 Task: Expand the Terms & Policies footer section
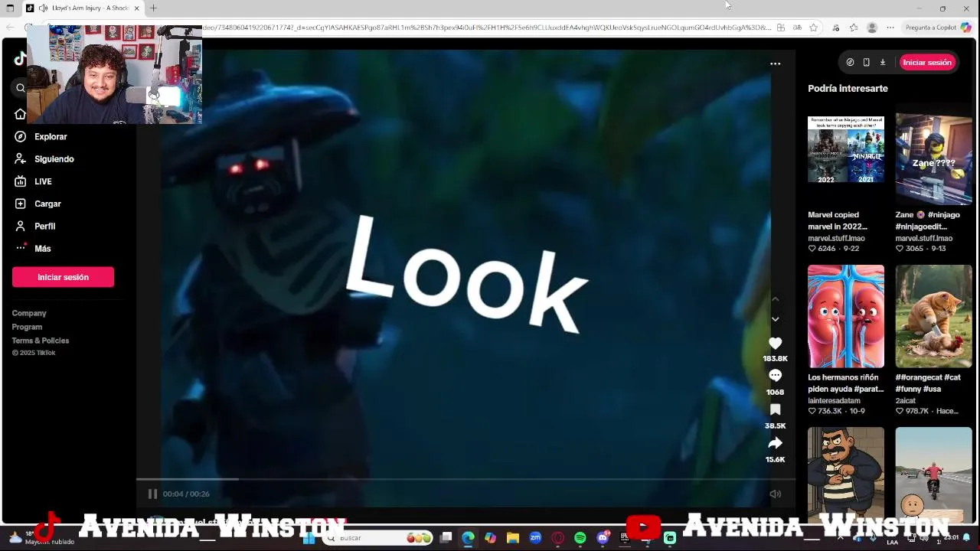coord(41,341)
